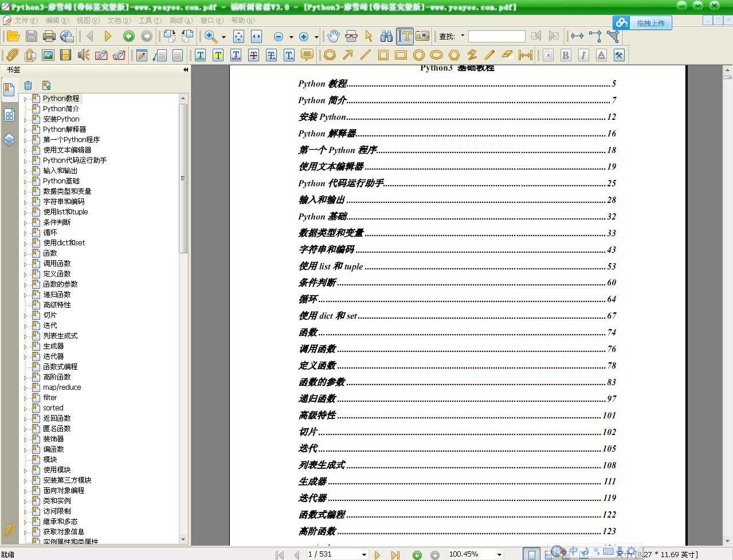Insert image with the picture icon
Image resolution: width=733 pixels, height=560 pixels.
pyautogui.click(x=48, y=55)
